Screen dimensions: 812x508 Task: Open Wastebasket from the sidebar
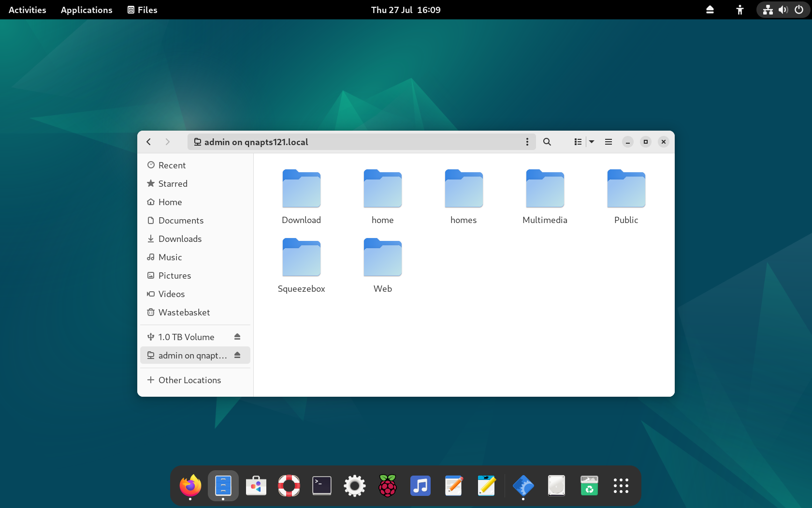tap(195, 313)
